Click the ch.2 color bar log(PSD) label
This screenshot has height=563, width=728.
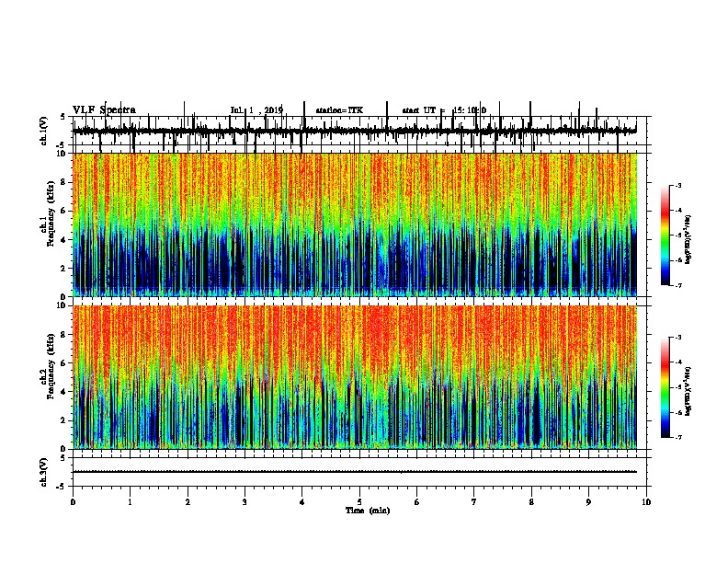(688, 391)
